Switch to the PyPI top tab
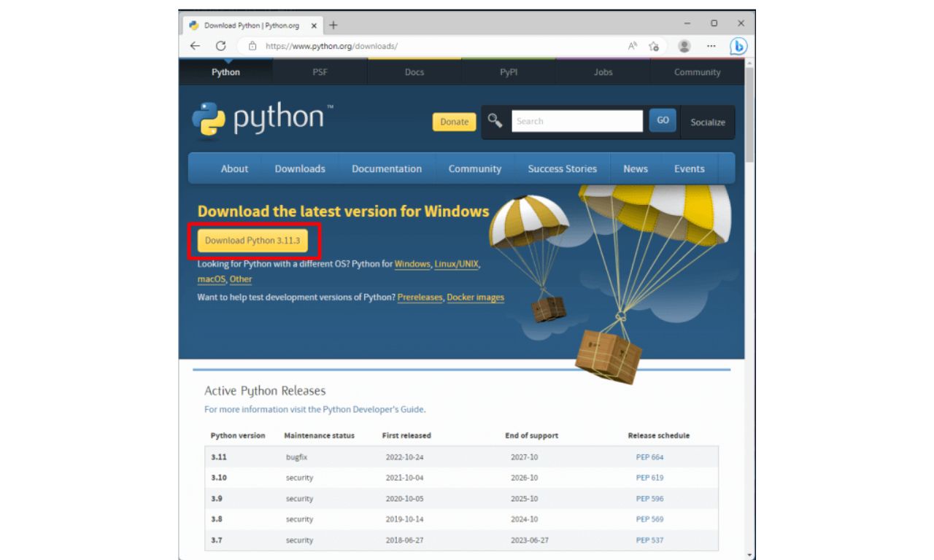 509,72
